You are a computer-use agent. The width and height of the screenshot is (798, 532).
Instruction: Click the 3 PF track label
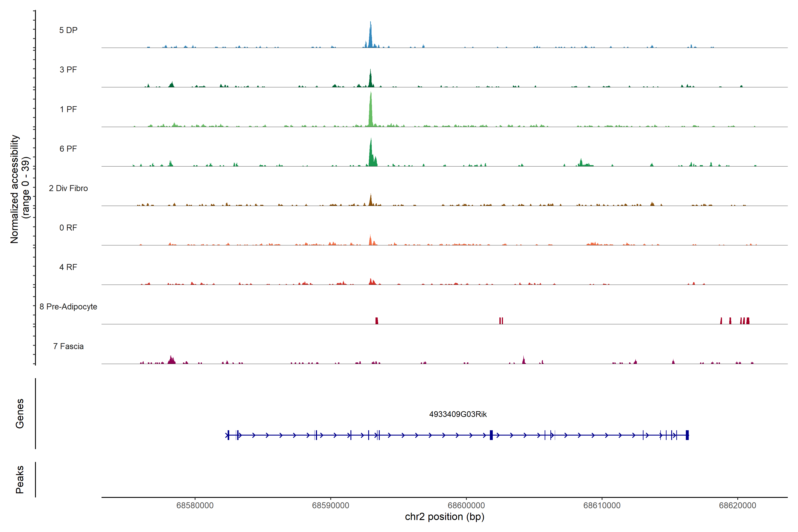click(68, 70)
